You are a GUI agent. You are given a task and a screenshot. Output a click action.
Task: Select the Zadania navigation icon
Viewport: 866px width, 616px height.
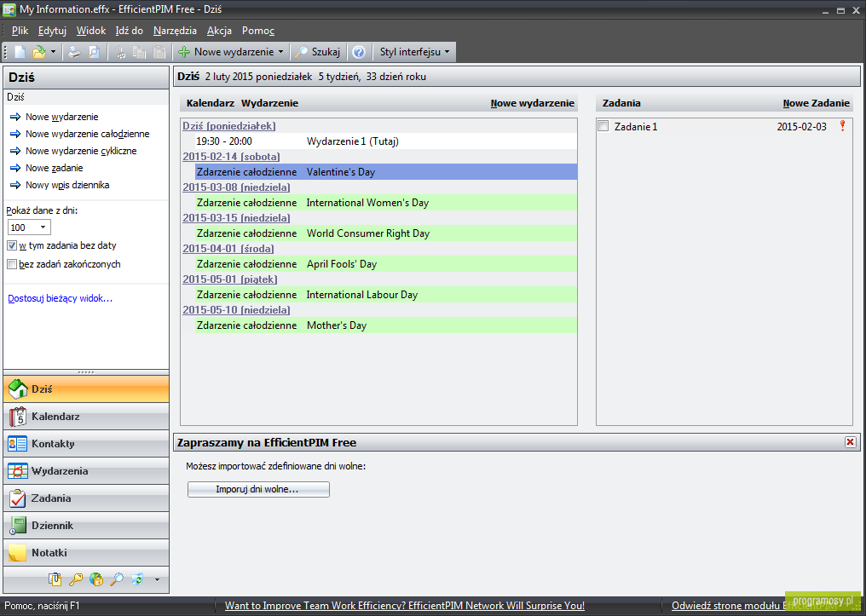pos(18,498)
